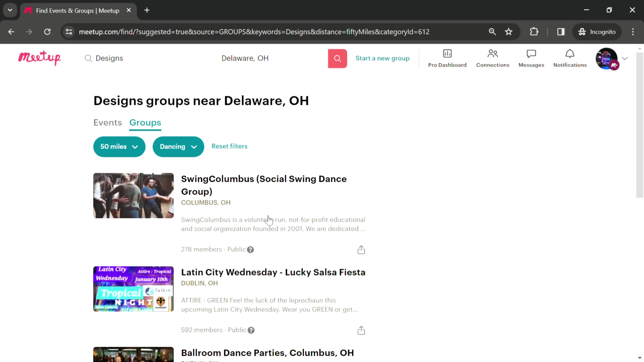Click the zoom magnifier in address bar
The image size is (644, 362).
[x=492, y=32]
